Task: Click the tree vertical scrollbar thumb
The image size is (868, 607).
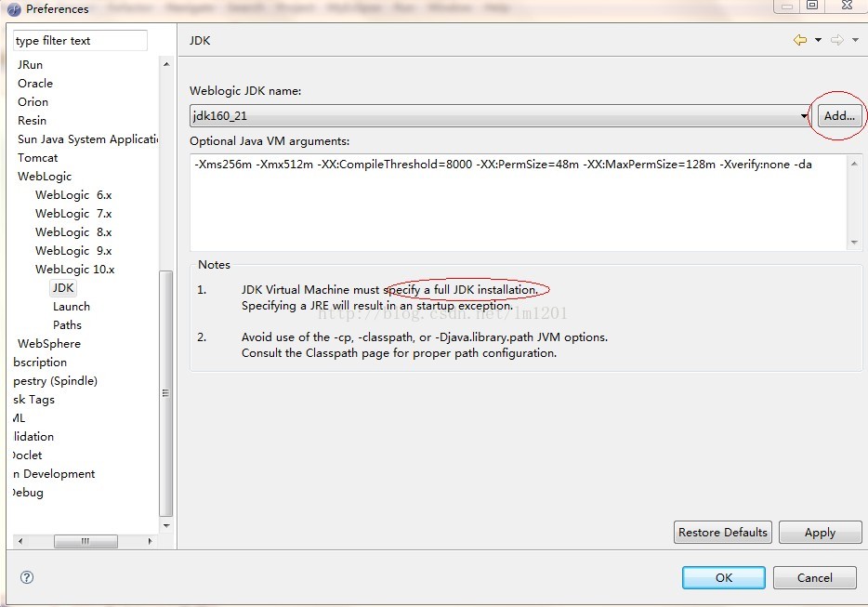Action: [x=166, y=393]
